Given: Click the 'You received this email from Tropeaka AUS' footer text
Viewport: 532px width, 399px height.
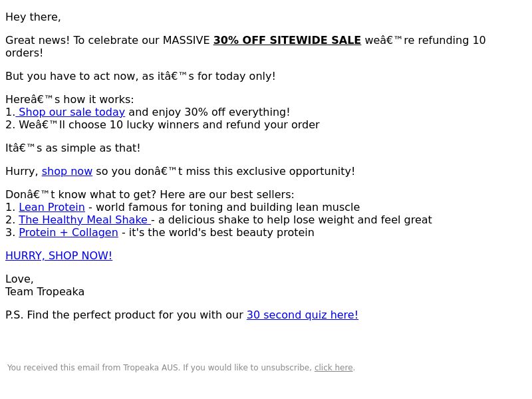Looking at the screenshot, I should click(93, 368).
